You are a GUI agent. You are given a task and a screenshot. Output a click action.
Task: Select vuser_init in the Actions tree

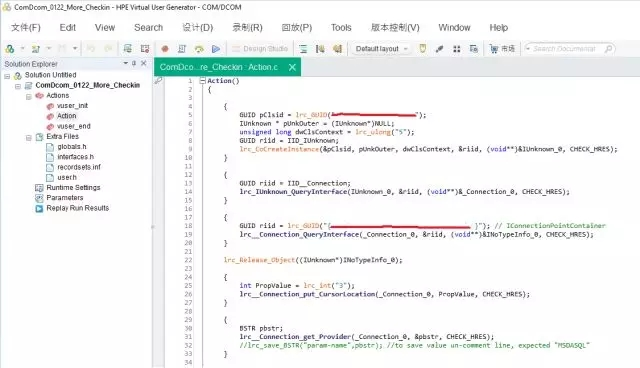click(x=72, y=106)
